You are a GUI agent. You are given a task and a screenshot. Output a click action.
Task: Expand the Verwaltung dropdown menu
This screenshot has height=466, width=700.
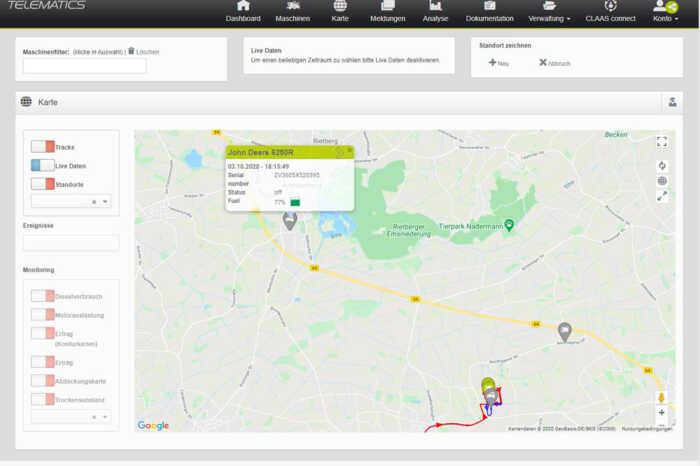click(549, 12)
